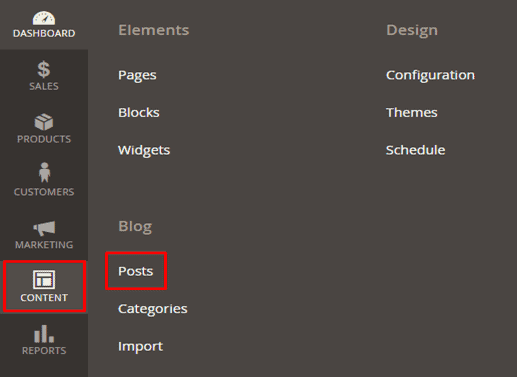Go to Blocks in the Elements section
The image size is (517, 377).
pos(139,112)
